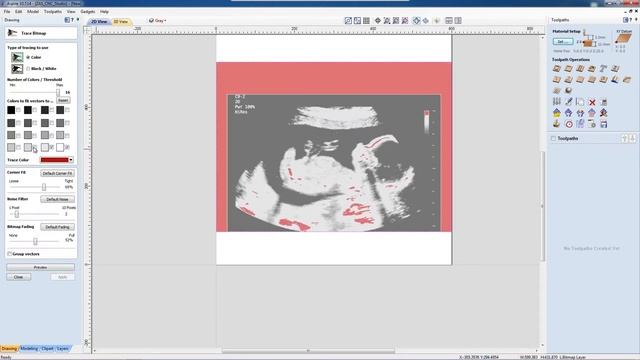Click the Default Noise button

tap(57, 199)
